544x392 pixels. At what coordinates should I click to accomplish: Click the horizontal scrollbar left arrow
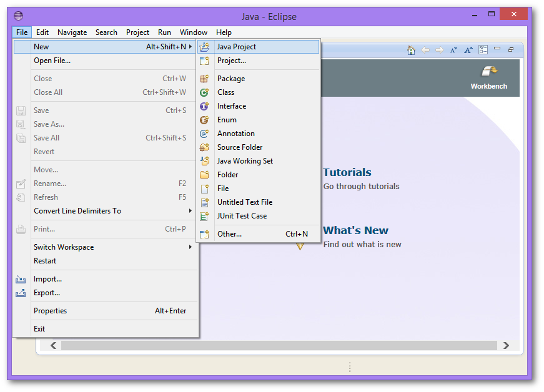click(53, 346)
